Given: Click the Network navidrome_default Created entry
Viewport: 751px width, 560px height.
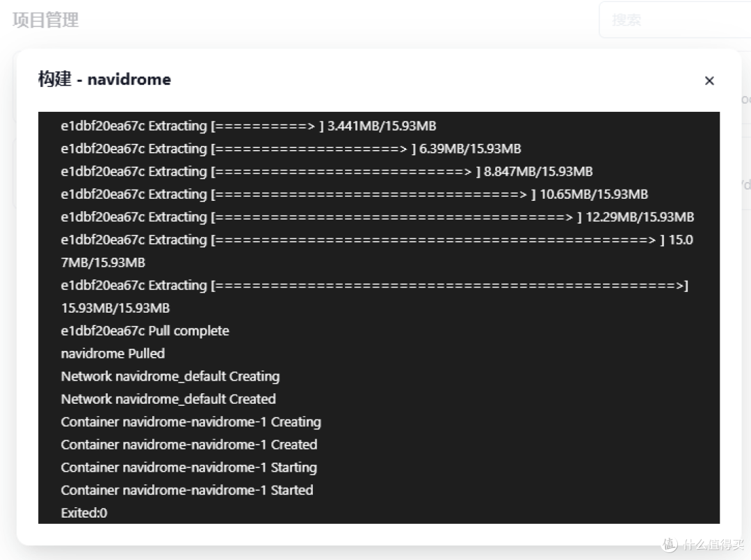Looking at the screenshot, I should tap(168, 399).
